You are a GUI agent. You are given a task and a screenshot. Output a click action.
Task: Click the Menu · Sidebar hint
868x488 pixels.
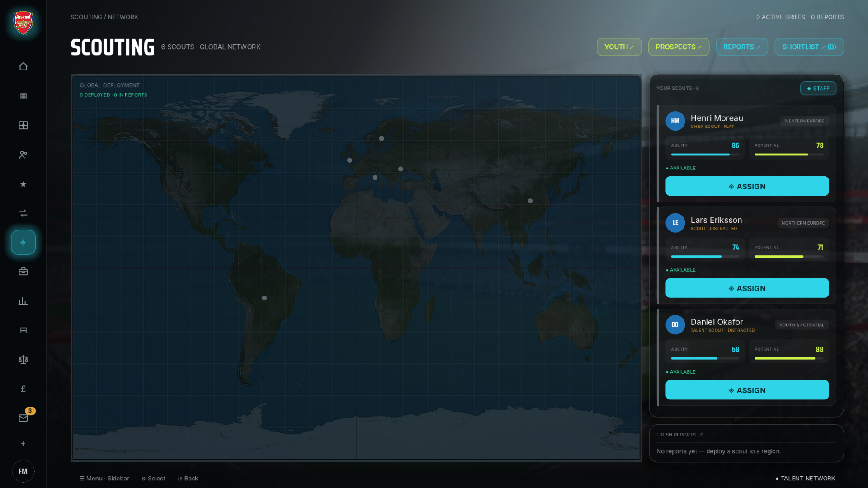[104, 479]
